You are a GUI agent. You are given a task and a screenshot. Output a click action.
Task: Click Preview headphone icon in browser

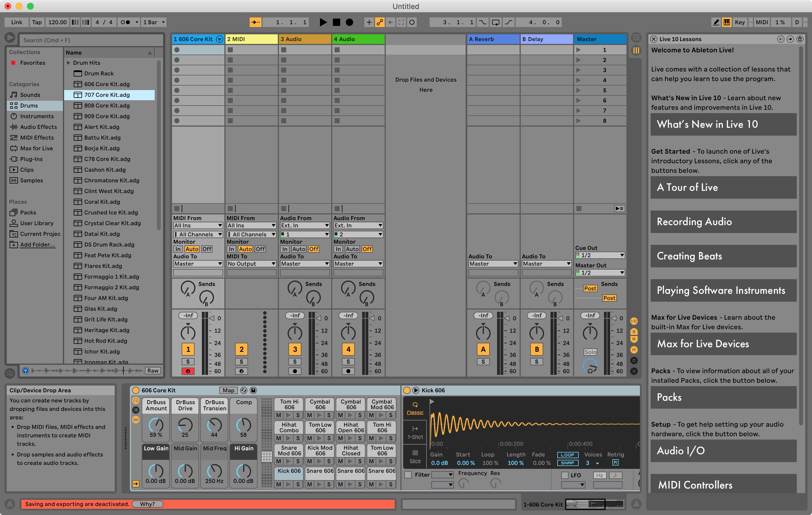coord(25,371)
